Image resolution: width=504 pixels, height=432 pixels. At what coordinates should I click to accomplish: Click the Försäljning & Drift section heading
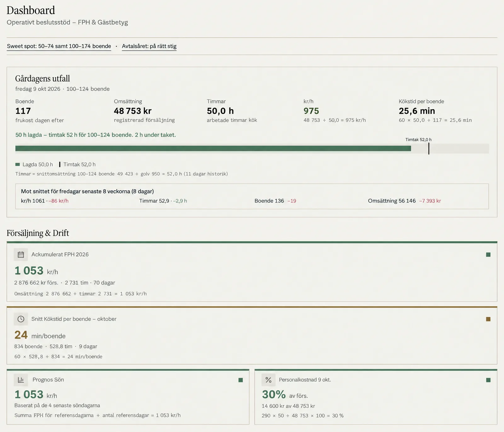coord(38,233)
